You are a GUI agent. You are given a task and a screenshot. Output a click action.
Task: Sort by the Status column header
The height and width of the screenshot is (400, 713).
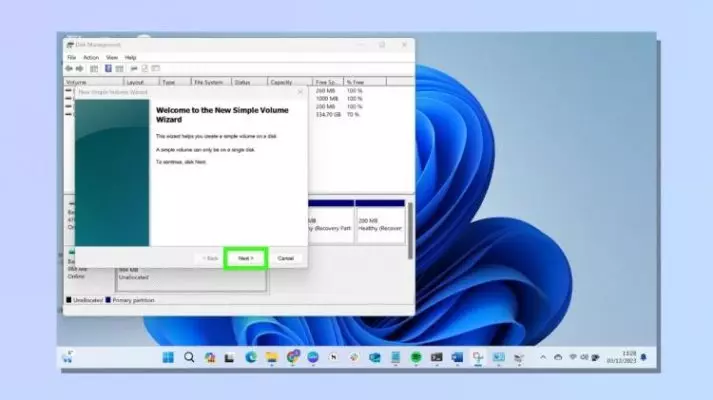click(x=249, y=82)
